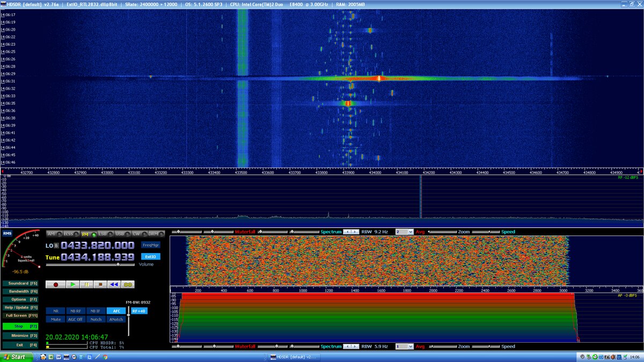
Task: Click the strong signal near 434000 in waterfall
Action: 379,78
